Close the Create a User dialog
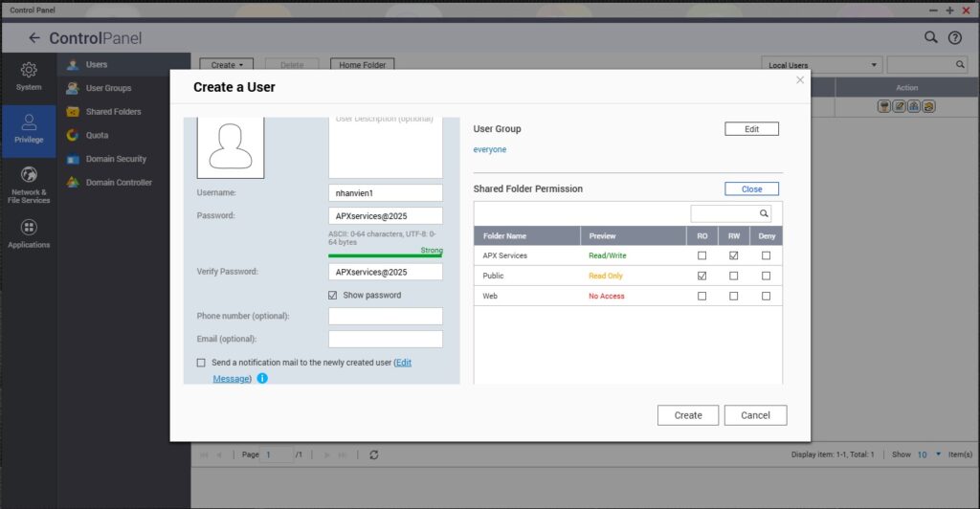The width and height of the screenshot is (980, 509). pos(800,80)
